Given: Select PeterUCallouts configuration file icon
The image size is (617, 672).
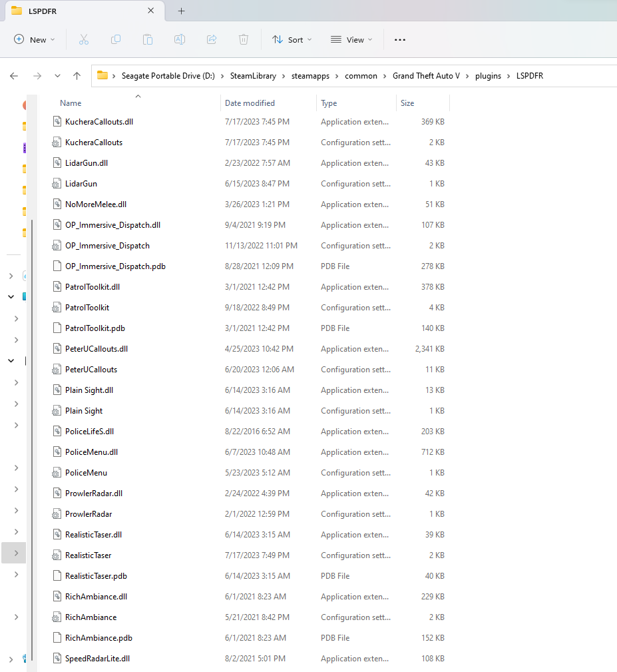Looking at the screenshot, I should [57, 370].
